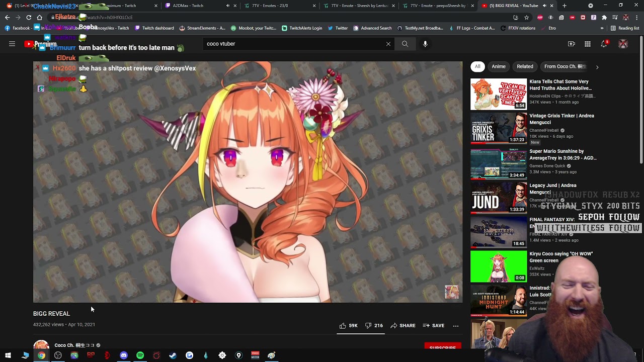
Task: Save the video to a playlist
Action: click(434, 326)
